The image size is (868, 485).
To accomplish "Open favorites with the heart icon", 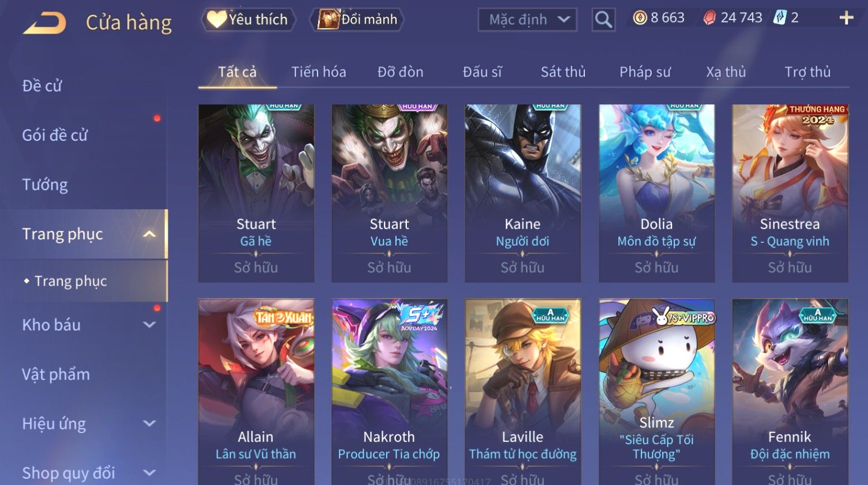I will [217, 19].
